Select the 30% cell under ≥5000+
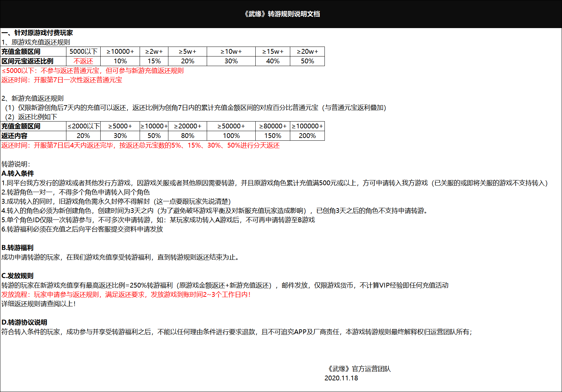 [x=120, y=136]
